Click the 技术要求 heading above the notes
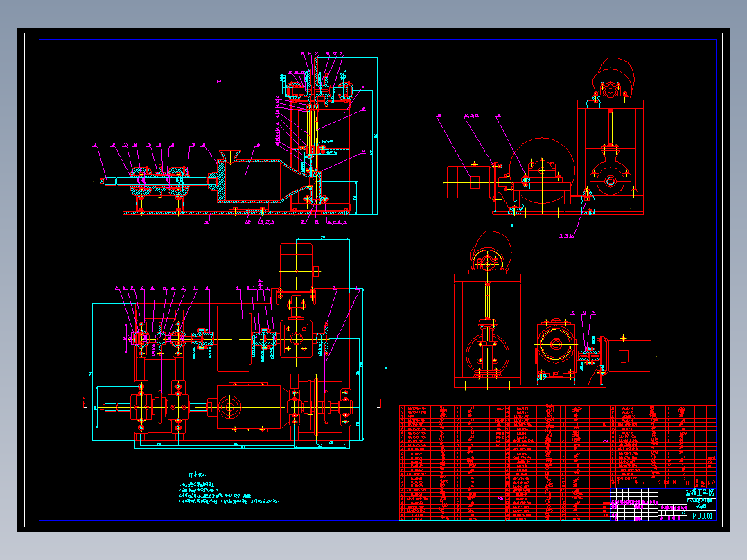Screen dimensions: 747x560 pyautogui.click(x=197, y=475)
